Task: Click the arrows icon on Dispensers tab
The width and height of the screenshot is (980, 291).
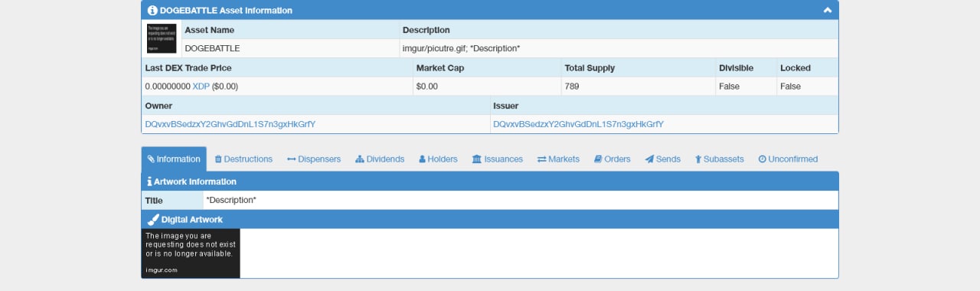Action: pos(292,159)
